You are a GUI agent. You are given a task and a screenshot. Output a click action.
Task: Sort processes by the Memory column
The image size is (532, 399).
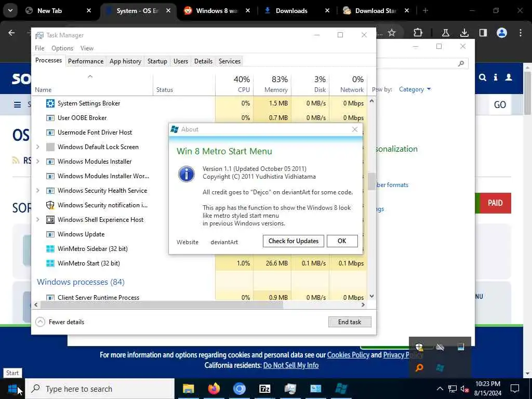click(272, 85)
